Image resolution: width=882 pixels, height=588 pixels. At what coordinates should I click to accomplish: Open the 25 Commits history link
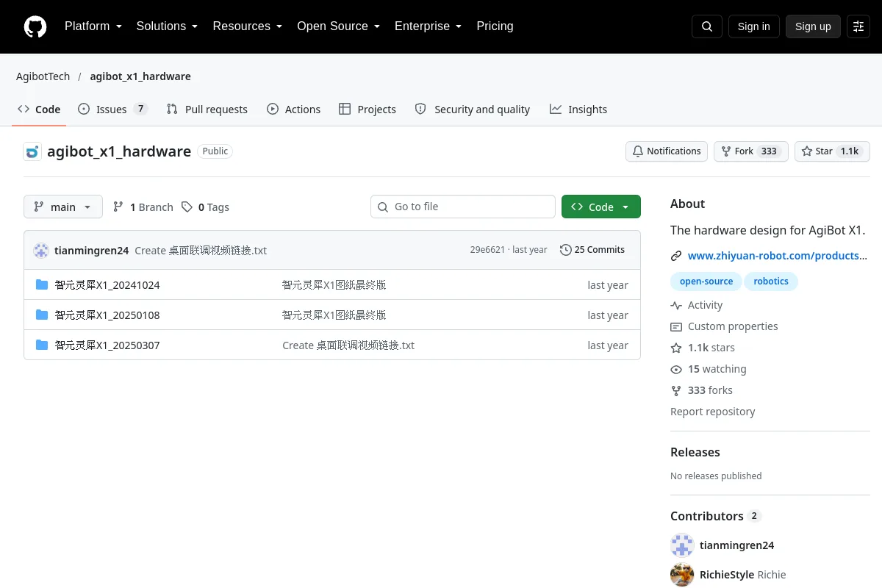(592, 250)
